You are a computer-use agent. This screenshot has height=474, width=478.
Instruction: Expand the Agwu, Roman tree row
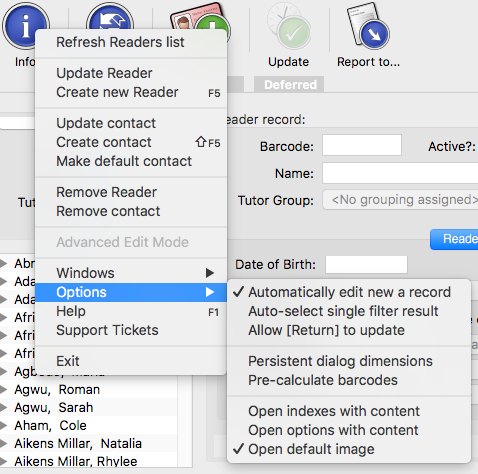(3, 389)
